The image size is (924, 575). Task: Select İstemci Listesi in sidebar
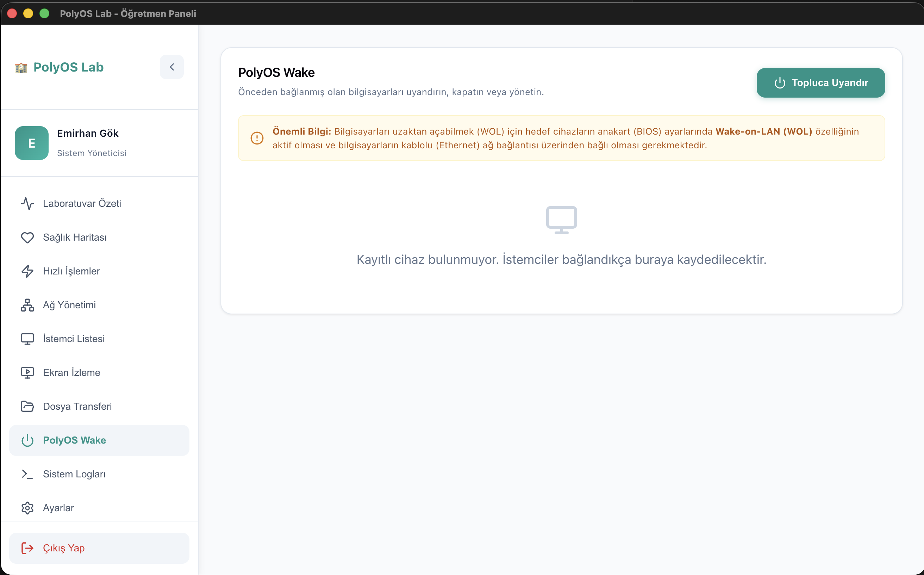point(99,339)
